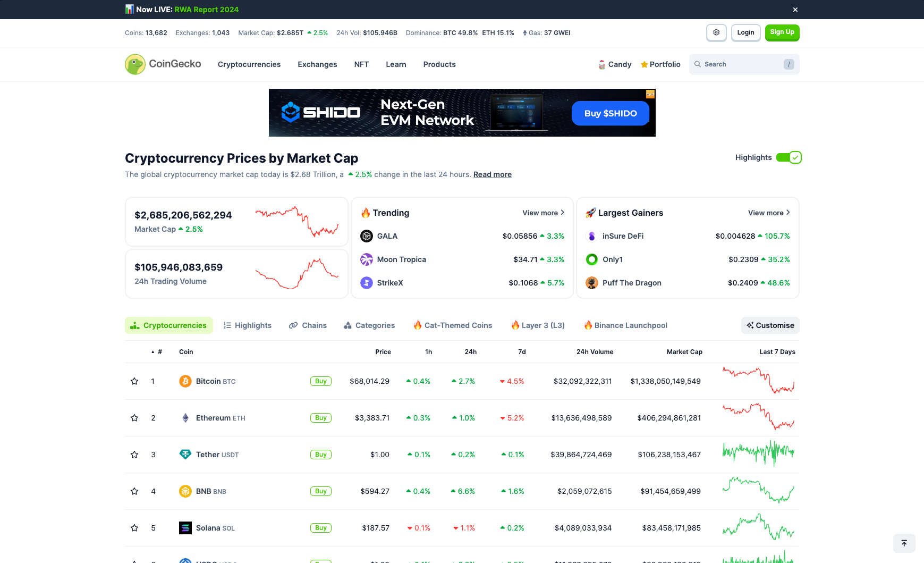The height and width of the screenshot is (563, 924).
Task: Click the Tether logo icon
Action: tap(185, 455)
